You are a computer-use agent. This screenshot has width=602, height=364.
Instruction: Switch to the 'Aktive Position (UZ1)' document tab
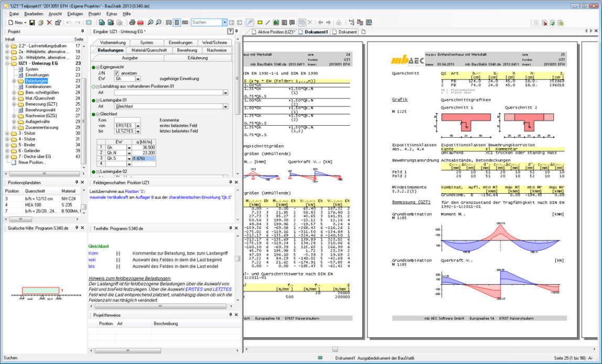click(273, 32)
